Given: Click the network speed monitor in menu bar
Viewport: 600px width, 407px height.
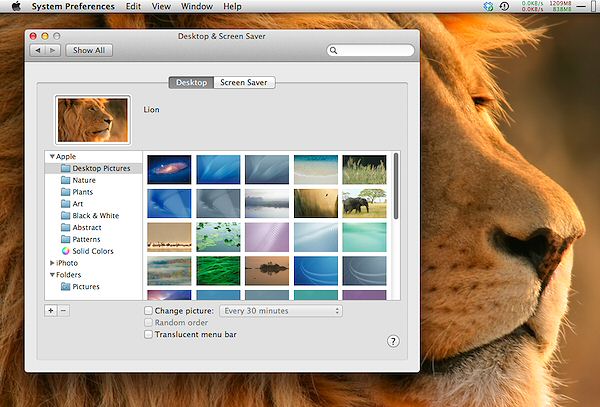Looking at the screenshot, I should [x=532, y=6].
